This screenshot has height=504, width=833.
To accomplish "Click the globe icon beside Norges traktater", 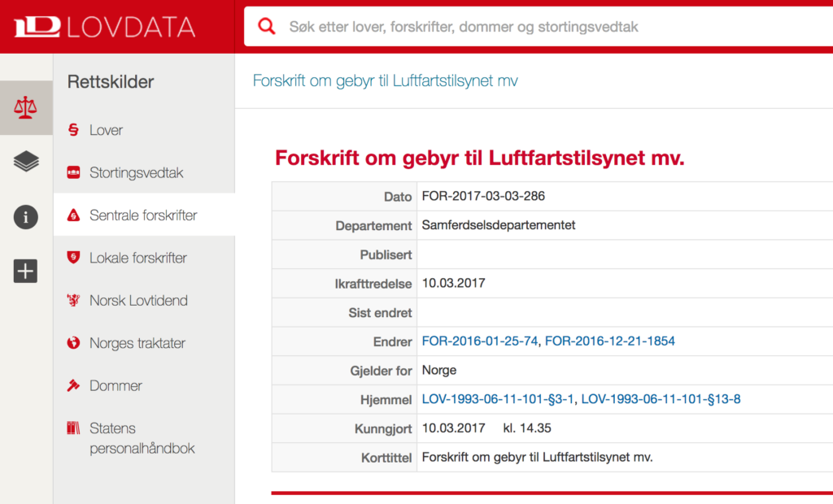I will pyautogui.click(x=74, y=343).
